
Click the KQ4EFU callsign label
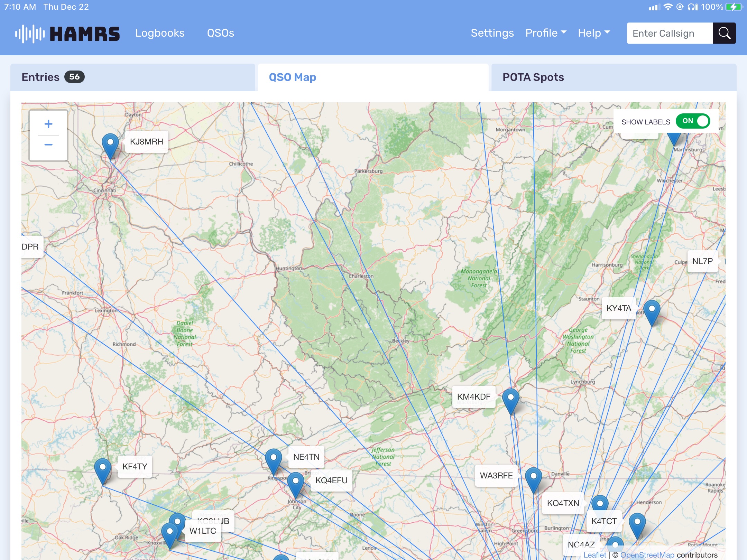point(331,480)
